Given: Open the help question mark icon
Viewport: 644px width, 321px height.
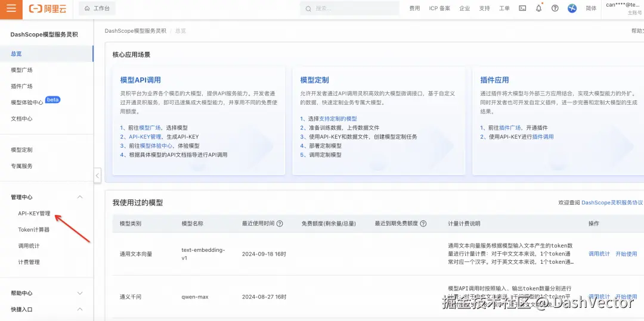Looking at the screenshot, I should pos(555,8).
